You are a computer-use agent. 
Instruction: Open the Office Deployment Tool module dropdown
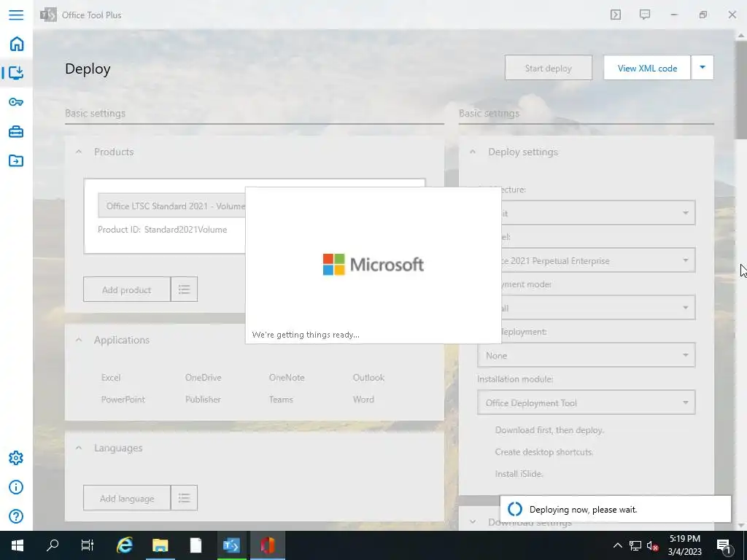586,402
